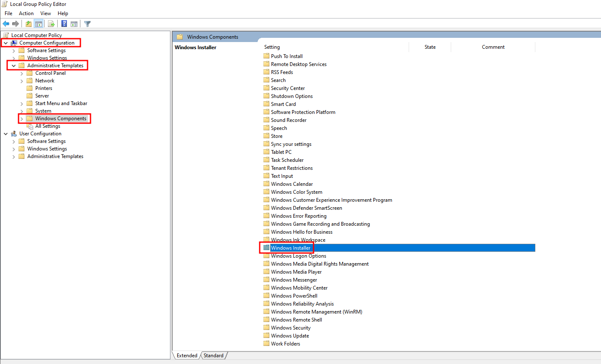
Task: Click the folder icon beside Remote Desktop Services
Action: (x=266, y=64)
